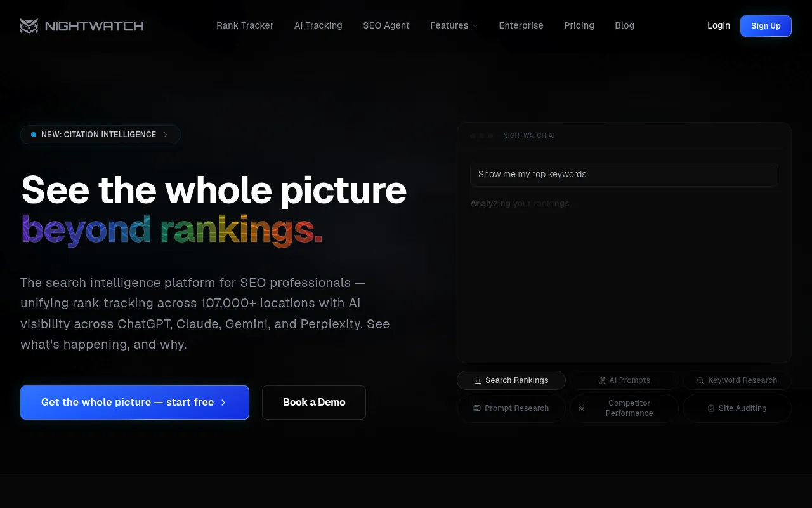The image size is (812, 508).
Task: Go to AI Tracking in navigation
Action: (x=318, y=26)
